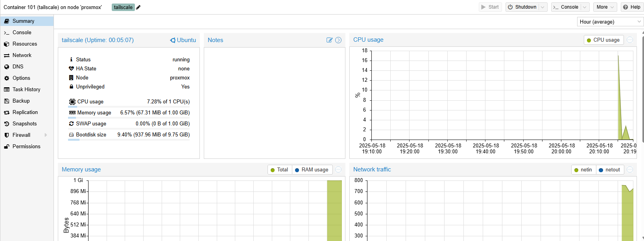
Task: Click the RAM usage blue legend swatch
Action: tap(297, 170)
